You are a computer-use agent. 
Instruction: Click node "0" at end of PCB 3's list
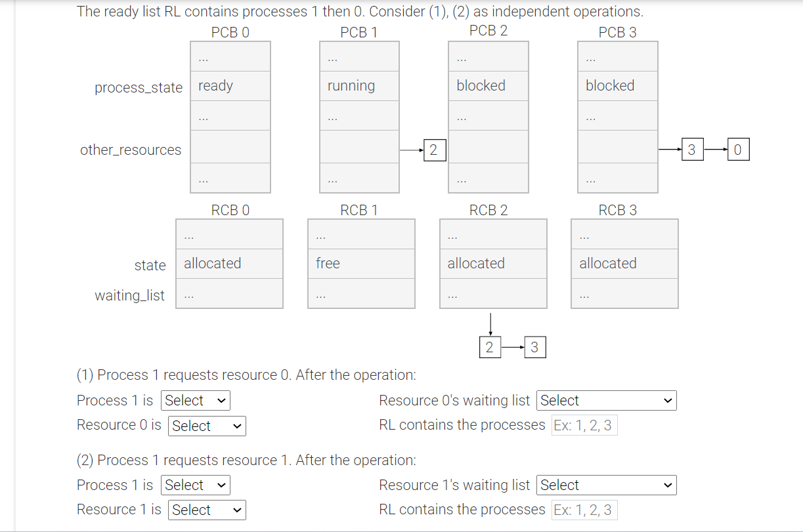(x=738, y=149)
